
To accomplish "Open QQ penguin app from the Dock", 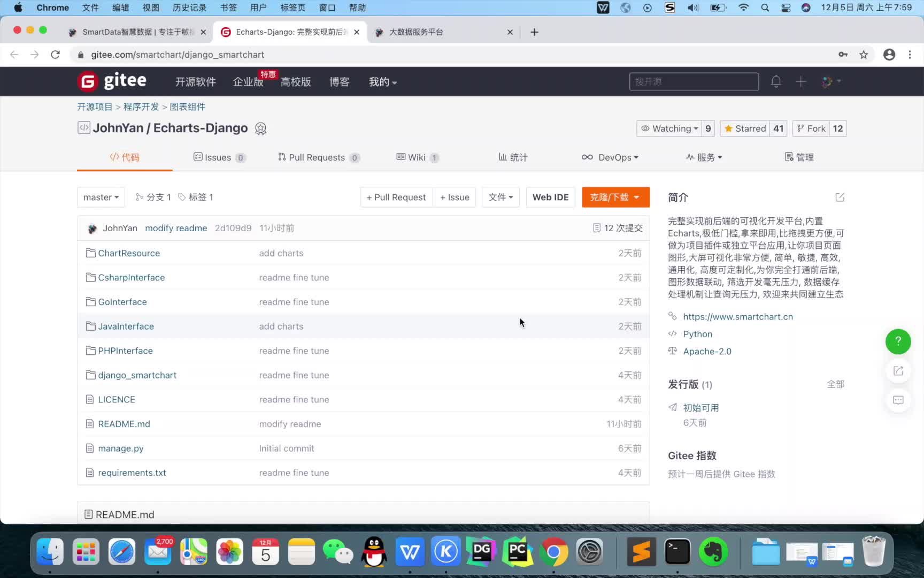I will tap(374, 552).
